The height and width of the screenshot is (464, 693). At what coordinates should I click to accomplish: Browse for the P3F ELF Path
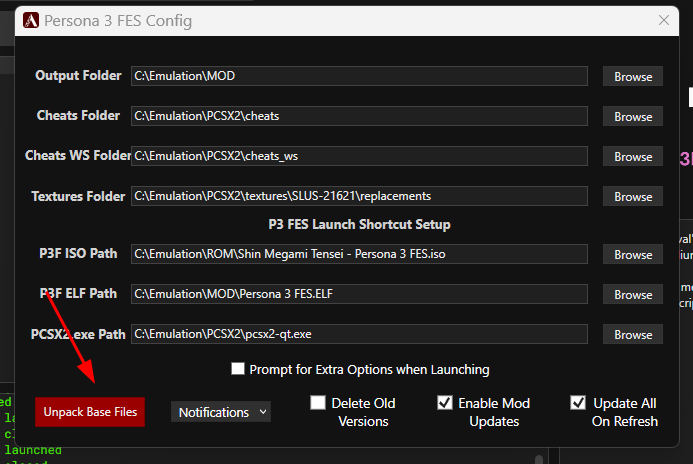[x=633, y=294]
